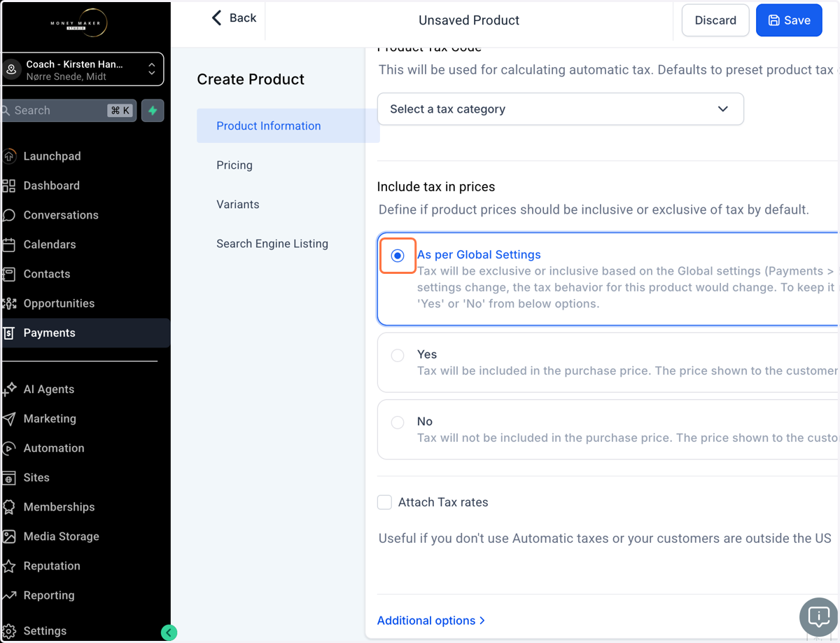Click the Reporting trend line icon
Viewport: 840px width, 643px height.
[x=9, y=595]
